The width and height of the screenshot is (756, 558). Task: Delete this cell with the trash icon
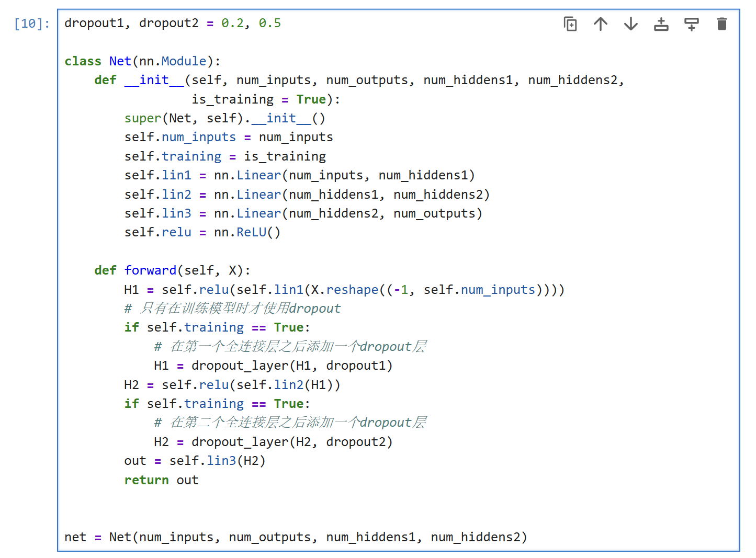tap(721, 24)
